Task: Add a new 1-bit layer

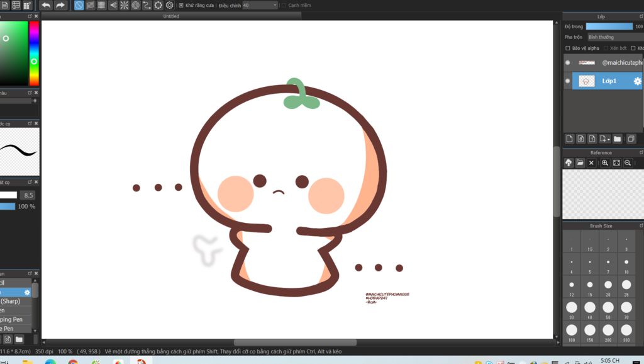Action: [592, 139]
